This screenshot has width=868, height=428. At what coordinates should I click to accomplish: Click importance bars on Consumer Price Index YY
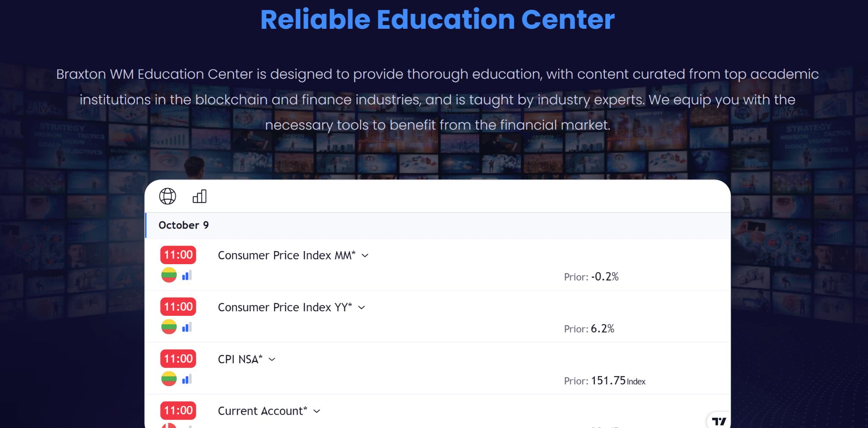[x=187, y=327]
